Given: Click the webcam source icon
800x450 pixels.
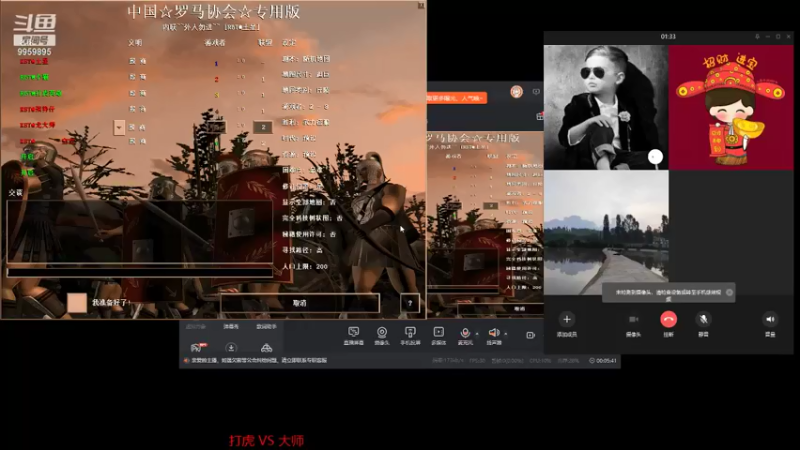Looking at the screenshot, I should click(x=382, y=332).
